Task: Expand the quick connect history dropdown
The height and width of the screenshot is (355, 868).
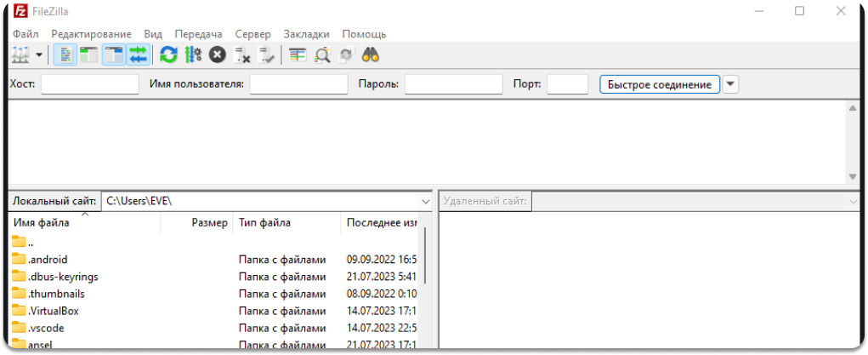Action: point(731,84)
